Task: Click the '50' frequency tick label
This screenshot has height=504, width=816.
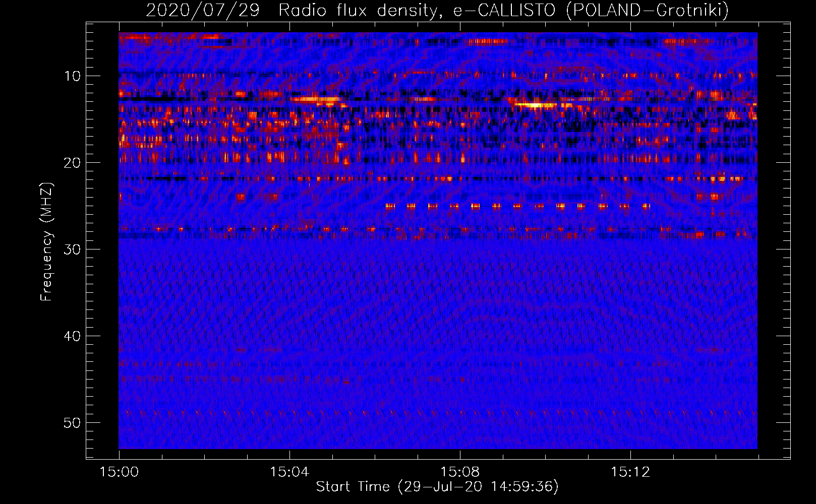Action: coord(73,423)
